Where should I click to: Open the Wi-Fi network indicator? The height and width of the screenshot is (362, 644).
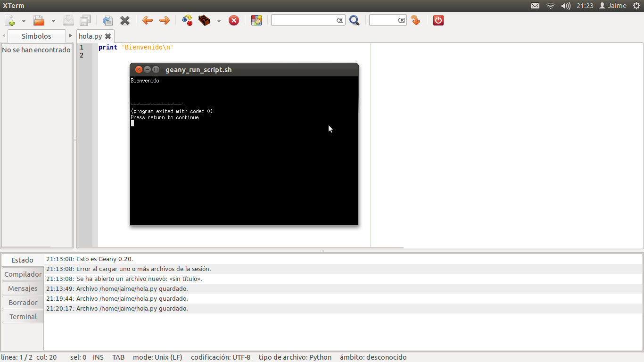coord(551,6)
